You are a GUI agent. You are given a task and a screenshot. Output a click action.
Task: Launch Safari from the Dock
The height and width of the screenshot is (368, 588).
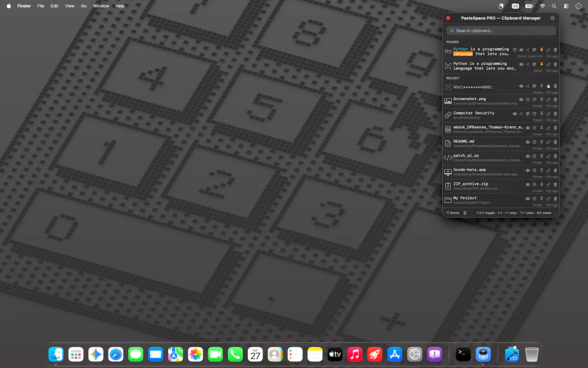click(116, 354)
